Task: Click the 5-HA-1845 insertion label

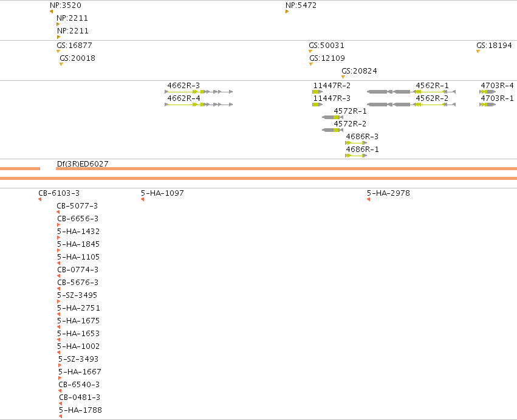Action: 78,244
